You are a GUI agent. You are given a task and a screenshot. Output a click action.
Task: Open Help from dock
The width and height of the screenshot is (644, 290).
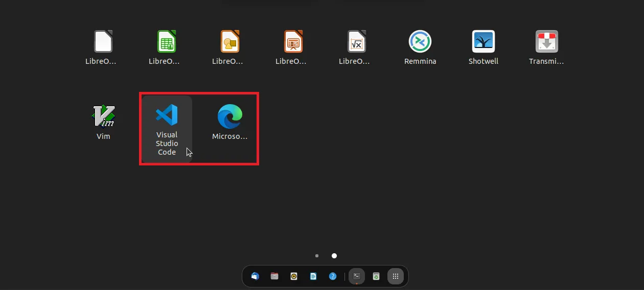click(x=333, y=276)
